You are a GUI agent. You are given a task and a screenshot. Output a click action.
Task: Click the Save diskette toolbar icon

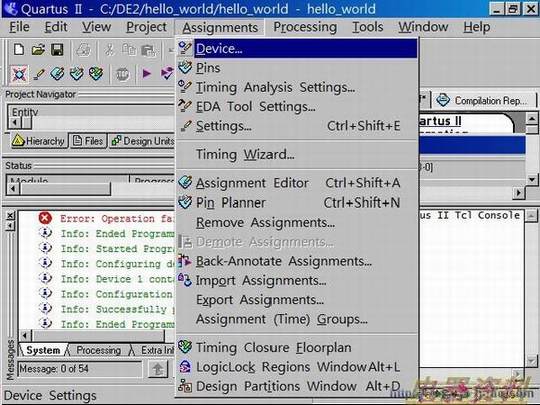57,50
